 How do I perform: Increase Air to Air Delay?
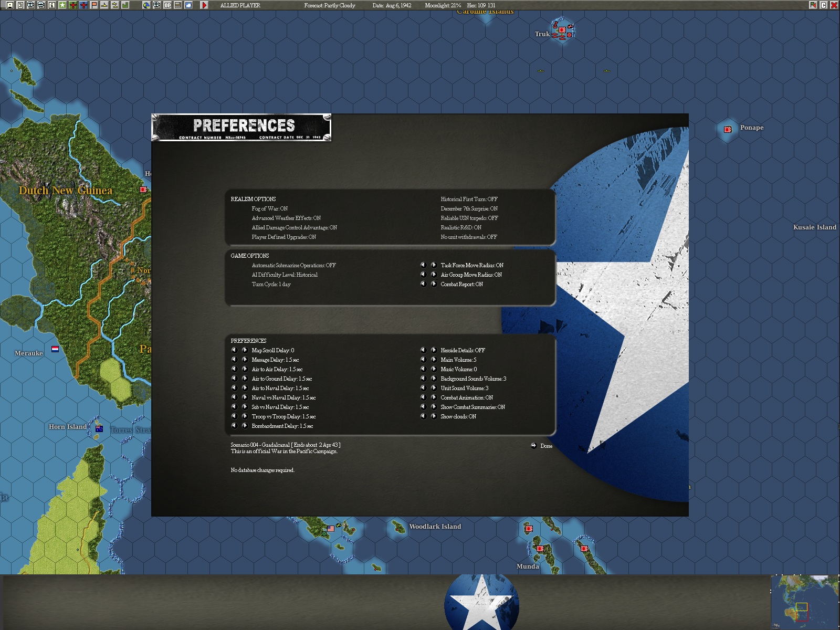pyautogui.click(x=245, y=369)
